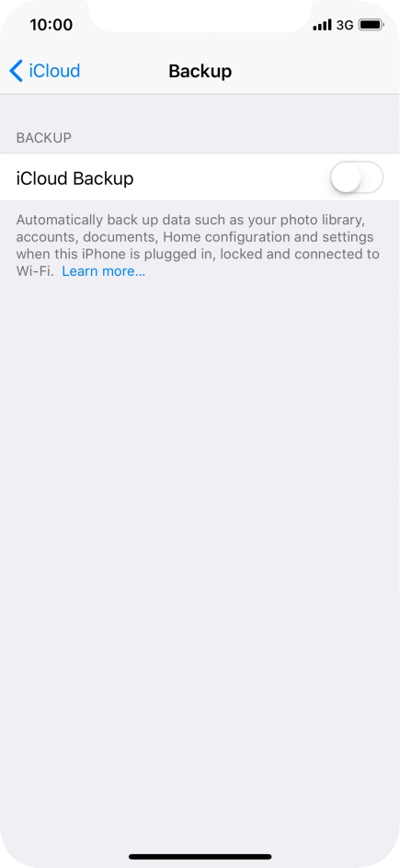
Task: Select the iCloud Backup row label
Action: coord(74,178)
